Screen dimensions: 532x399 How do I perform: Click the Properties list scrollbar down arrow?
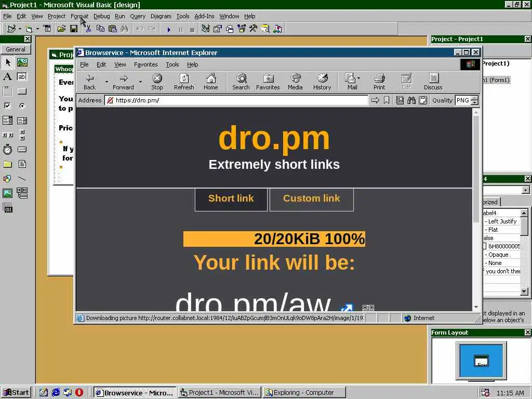[x=524, y=291]
